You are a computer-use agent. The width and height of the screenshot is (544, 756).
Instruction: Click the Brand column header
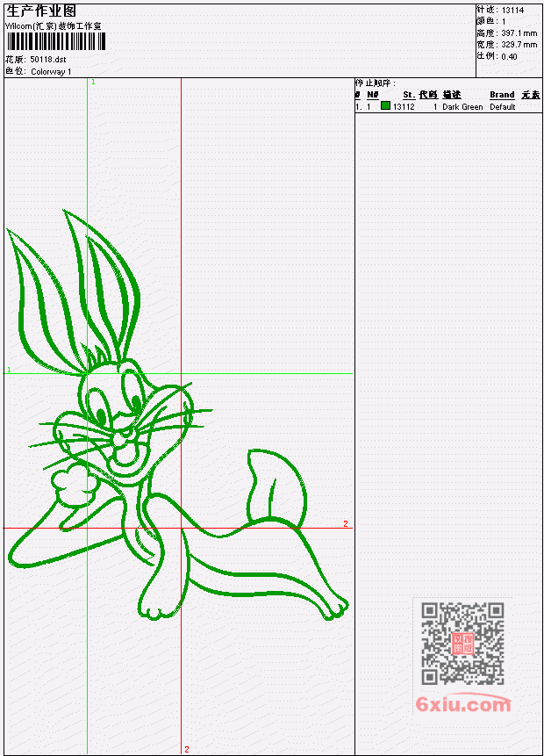tap(502, 95)
